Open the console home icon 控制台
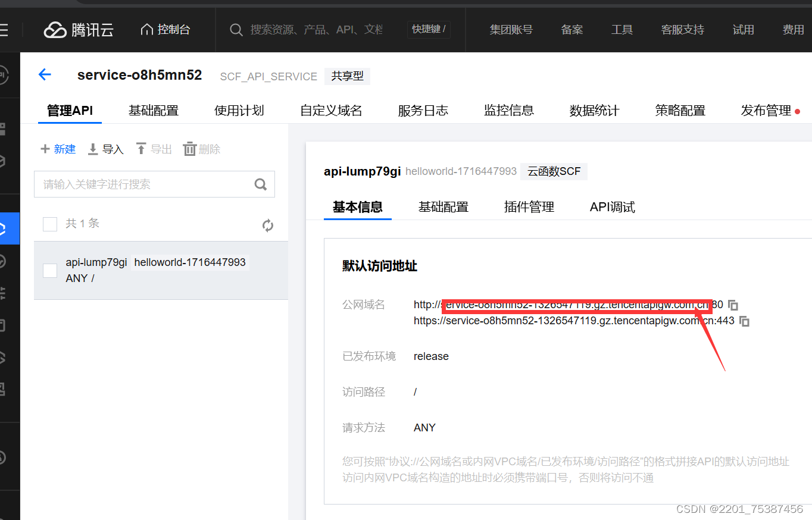 [147, 29]
